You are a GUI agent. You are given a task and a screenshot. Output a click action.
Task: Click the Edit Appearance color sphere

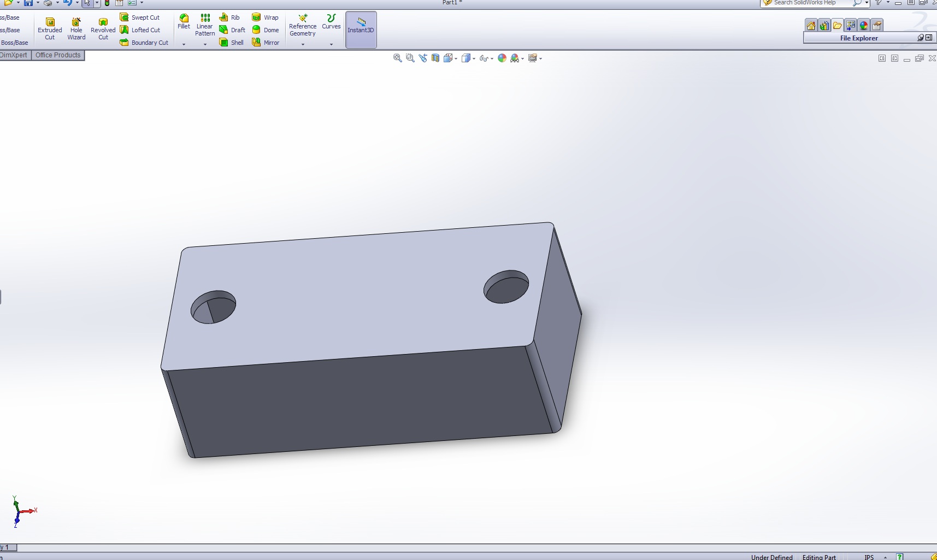(502, 58)
